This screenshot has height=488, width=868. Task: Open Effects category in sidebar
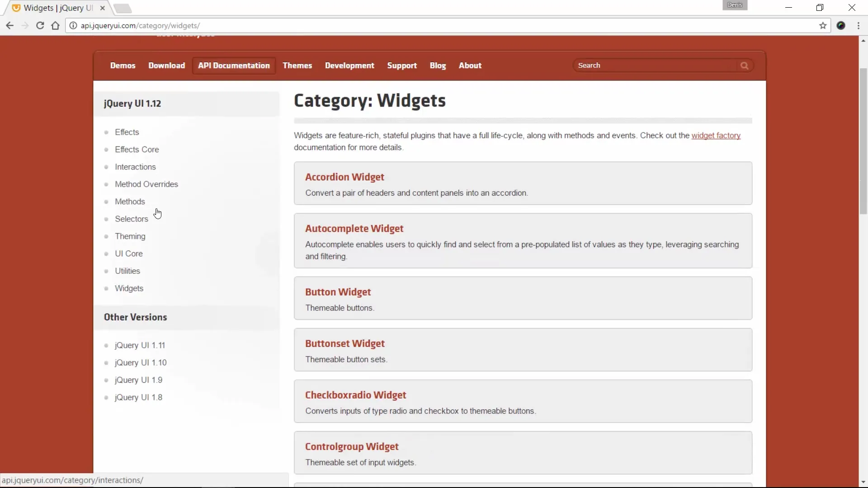127,132
